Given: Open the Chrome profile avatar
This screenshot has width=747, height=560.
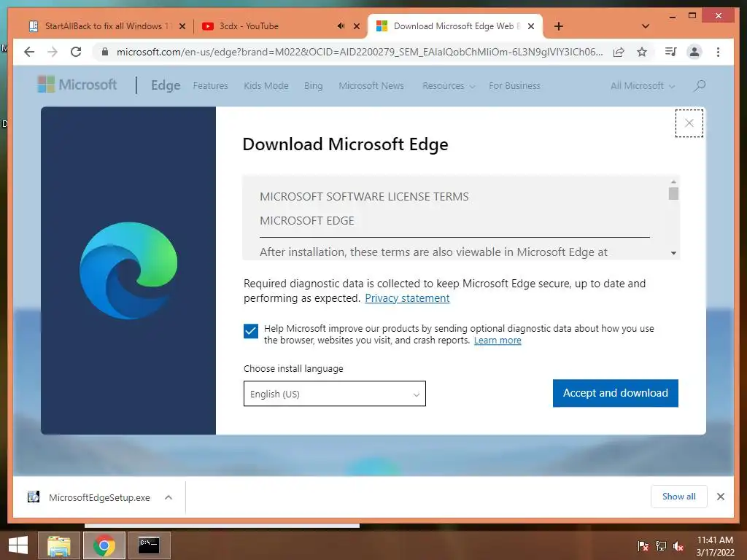Looking at the screenshot, I should coord(694,52).
